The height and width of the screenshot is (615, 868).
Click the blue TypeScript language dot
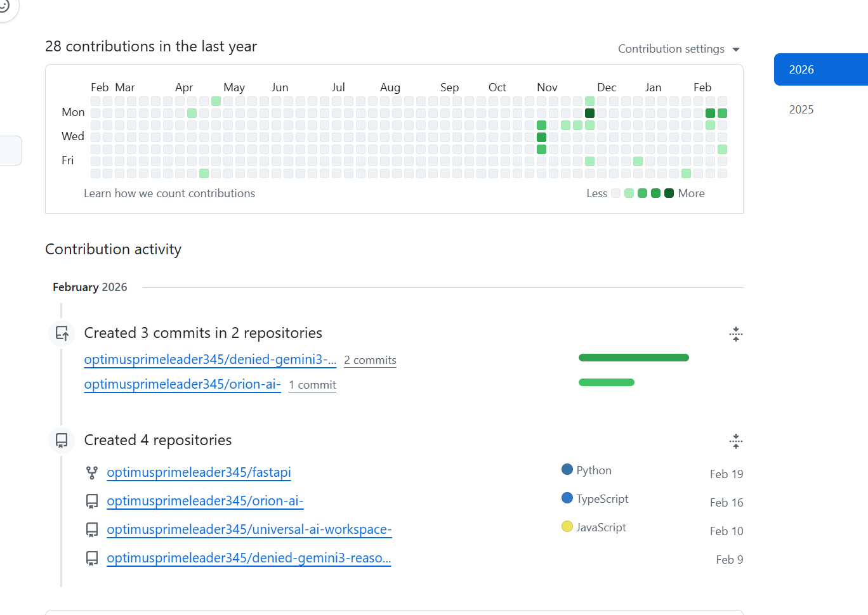click(567, 498)
